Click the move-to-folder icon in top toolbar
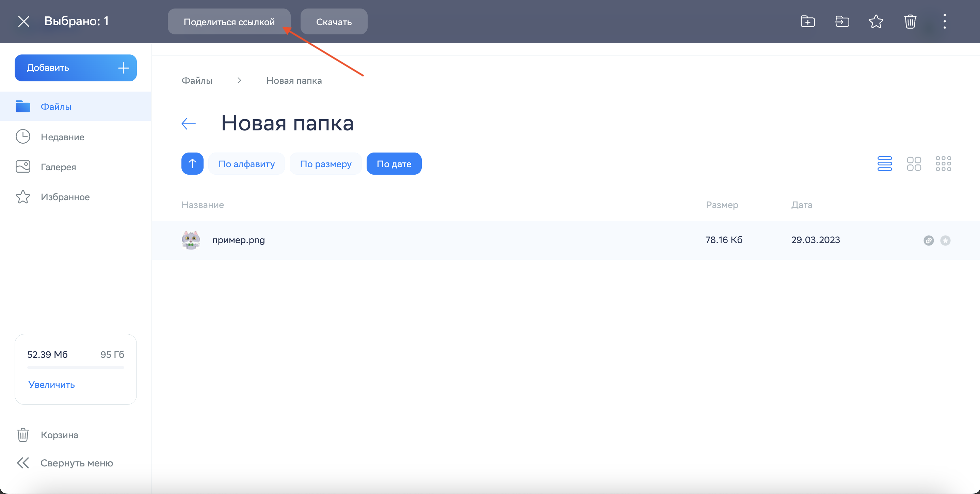 pos(841,21)
